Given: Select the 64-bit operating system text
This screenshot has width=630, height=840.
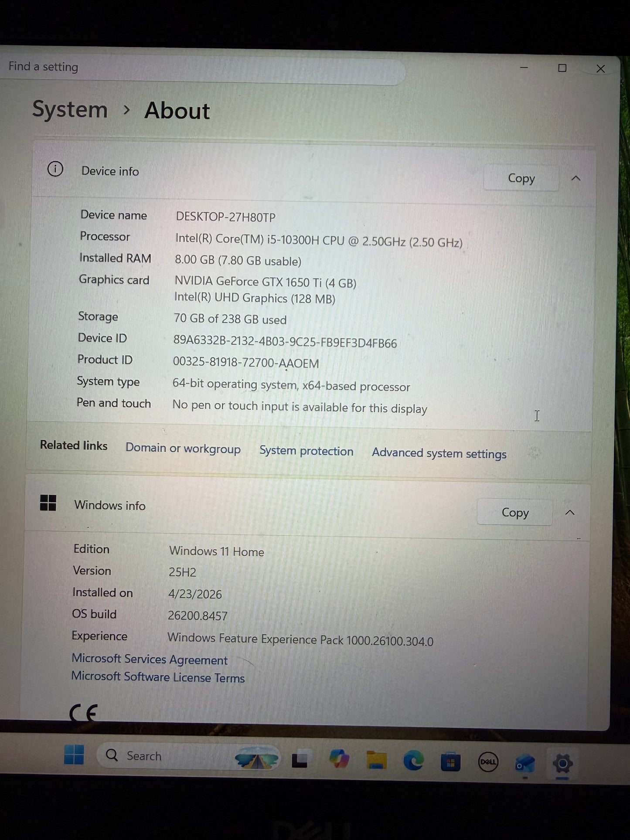Looking at the screenshot, I should [x=291, y=385].
